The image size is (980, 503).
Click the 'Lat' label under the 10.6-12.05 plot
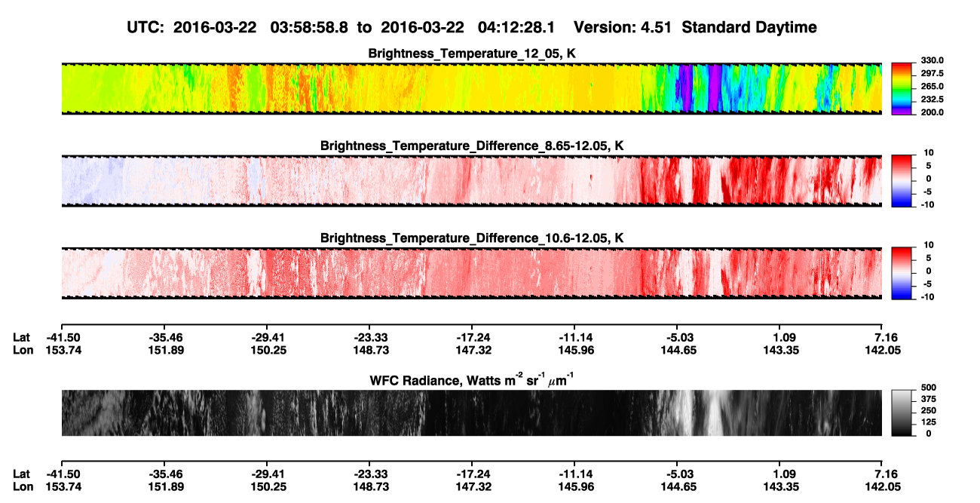[x=22, y=338]
